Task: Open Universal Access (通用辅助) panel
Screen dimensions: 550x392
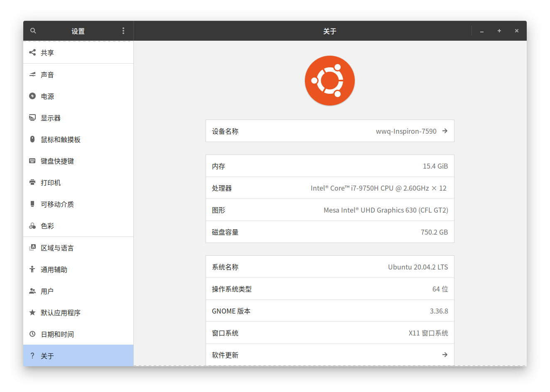Action: [54, 269]
